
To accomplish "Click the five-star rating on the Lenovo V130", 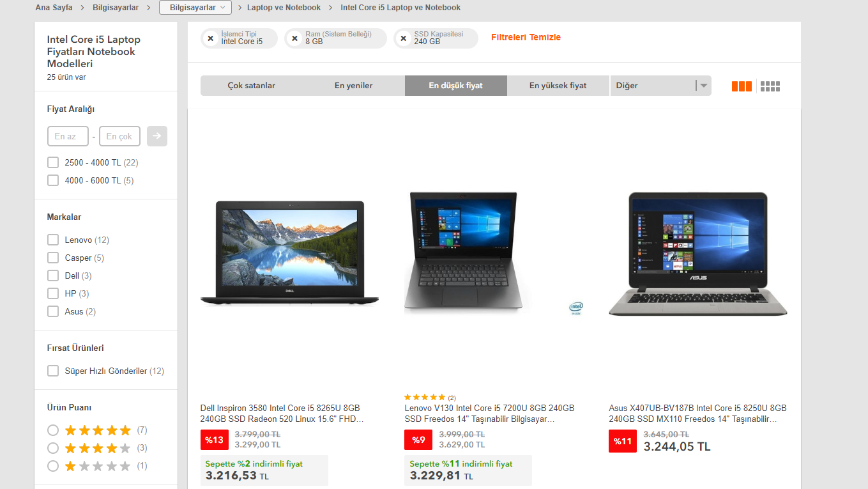I will pyautogui.click(x=425, y=398).
